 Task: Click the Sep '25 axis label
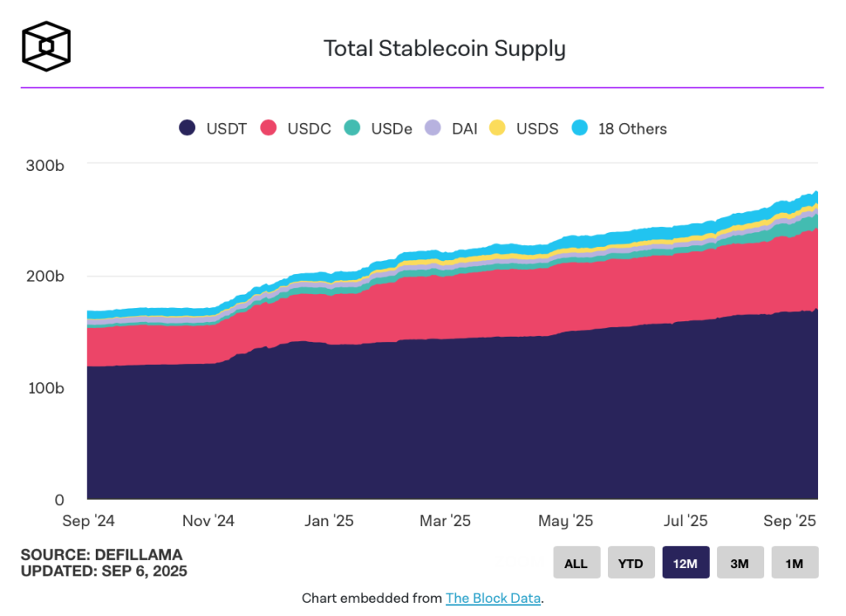[789, 520]
